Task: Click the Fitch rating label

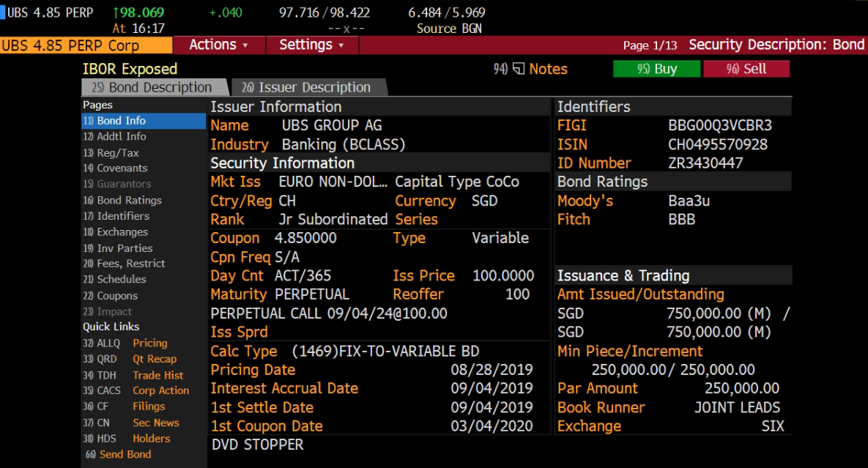Action: click(574, 220)
